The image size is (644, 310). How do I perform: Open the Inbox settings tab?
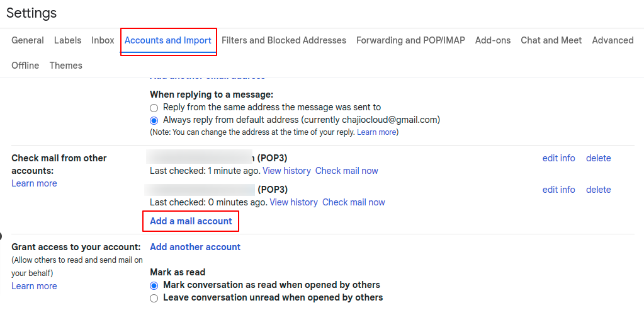(103, 40)
